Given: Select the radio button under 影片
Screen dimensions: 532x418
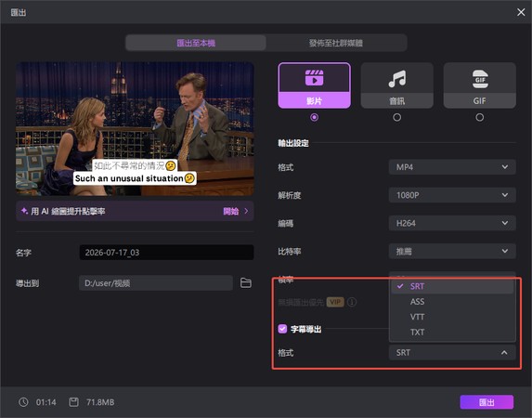Looking at the screenshot, I should [x=314, y=117].
